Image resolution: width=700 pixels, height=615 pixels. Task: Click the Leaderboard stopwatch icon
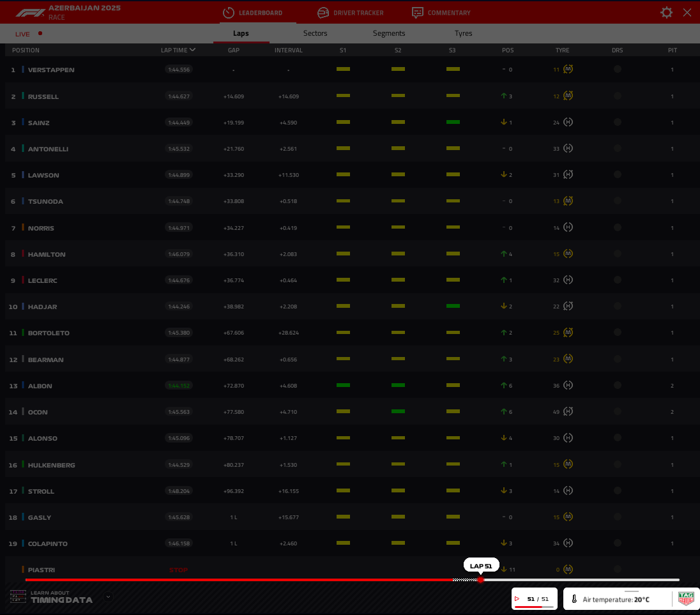click(229, 13)
